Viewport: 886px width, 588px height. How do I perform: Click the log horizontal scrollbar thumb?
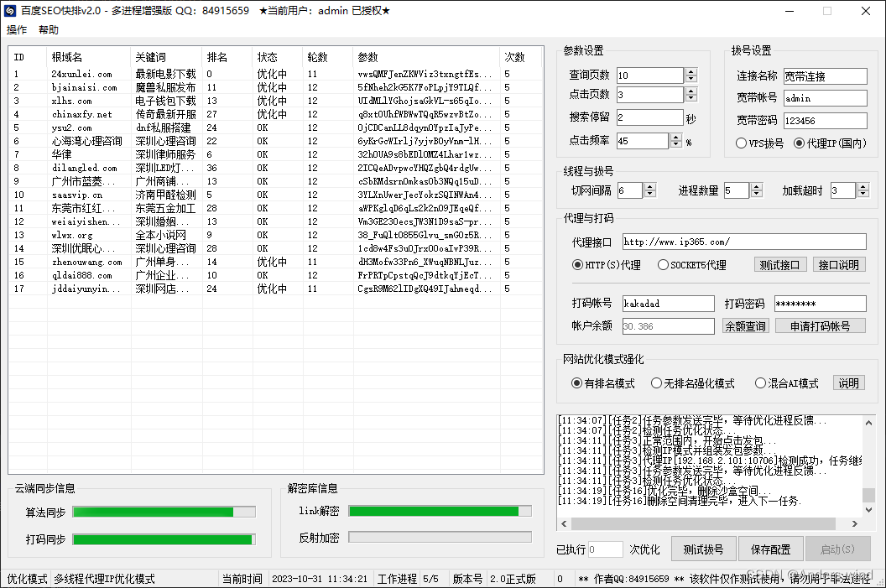(703, 524)
